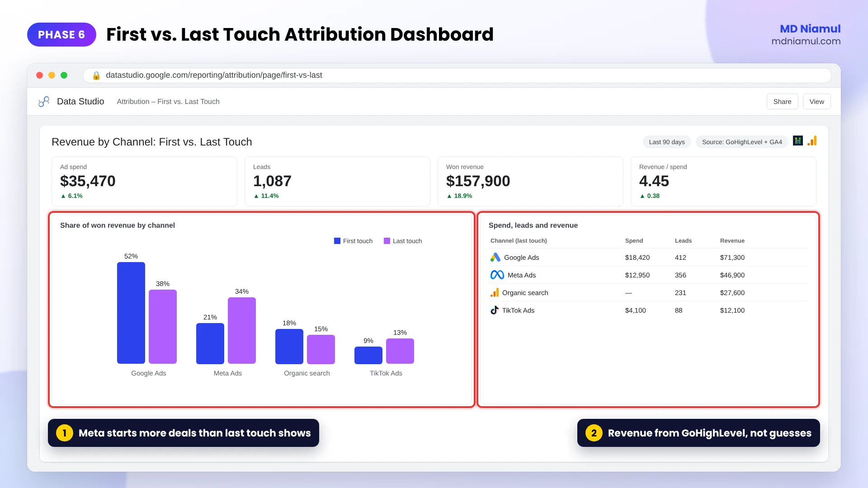Click the Revenue column header
The height and width of the screenshot is (488, 868).
pos(732,241)
